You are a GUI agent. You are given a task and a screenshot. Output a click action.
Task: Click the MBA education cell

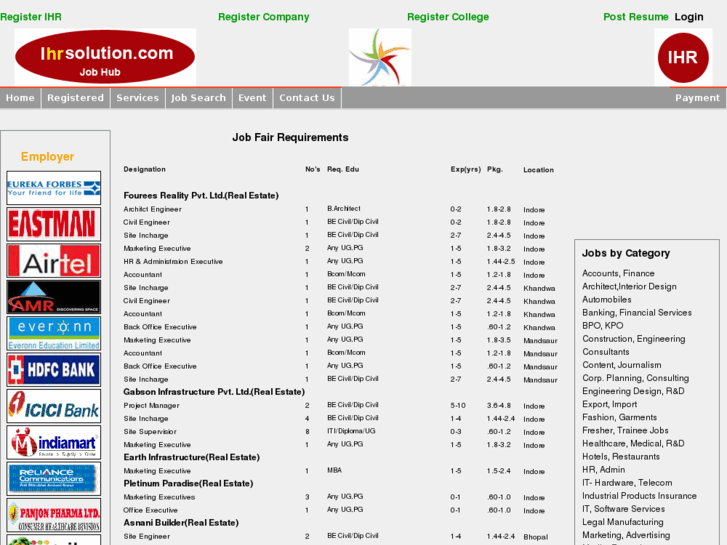334,470
